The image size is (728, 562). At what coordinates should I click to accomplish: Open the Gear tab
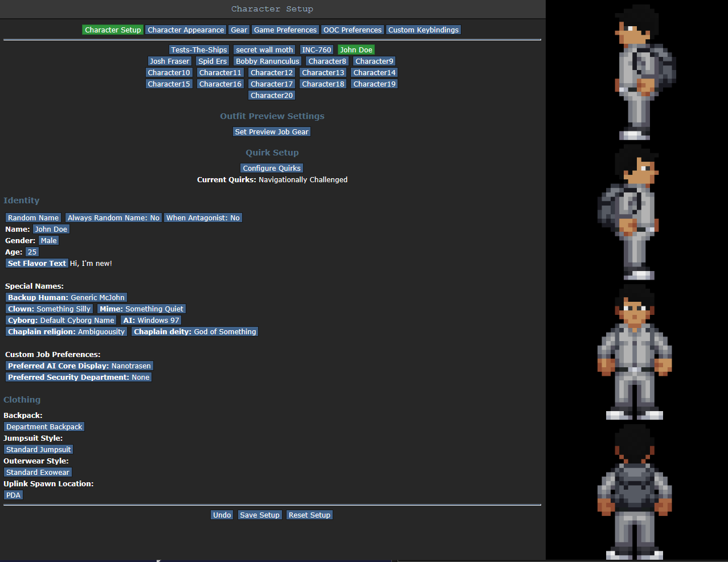[x=239, y=30]
